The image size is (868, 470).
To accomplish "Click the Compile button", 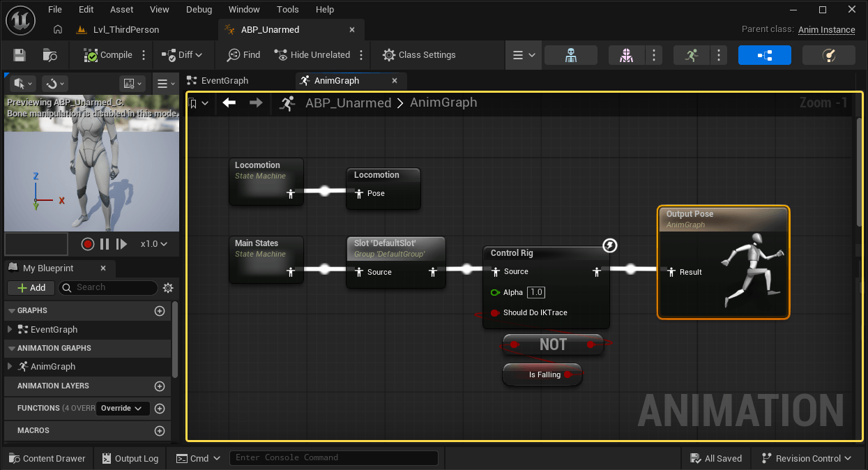I will [108, 55].
